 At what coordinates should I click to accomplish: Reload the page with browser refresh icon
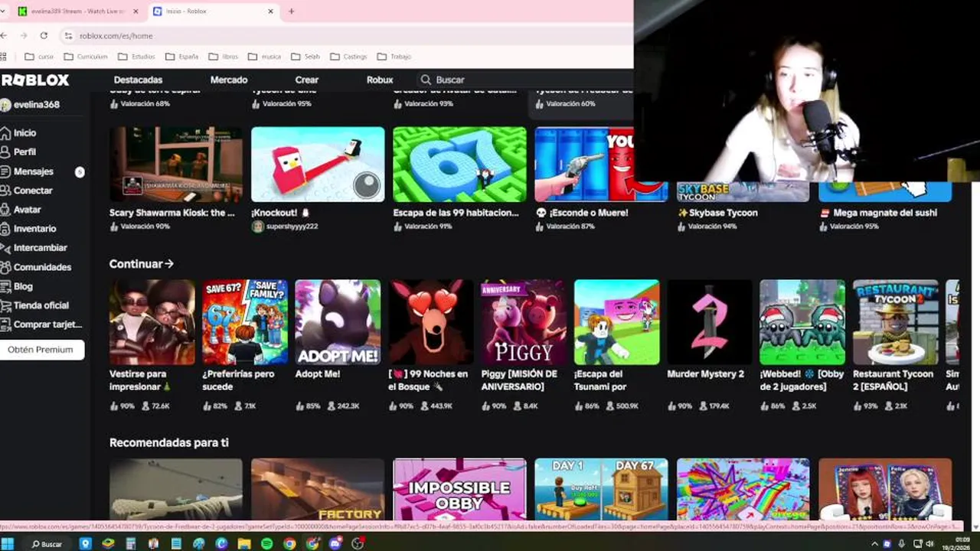pos(44,35)
